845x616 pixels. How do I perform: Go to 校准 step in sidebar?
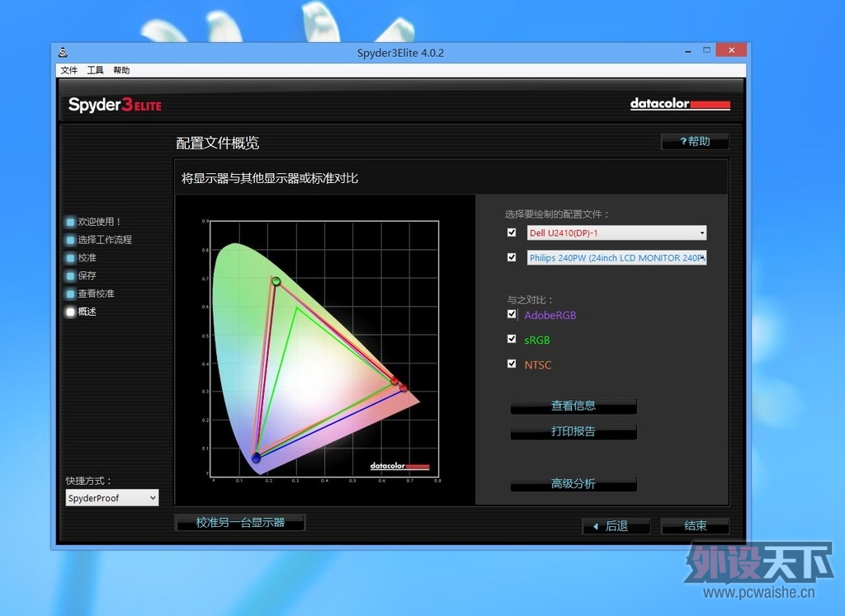(87, 257)
